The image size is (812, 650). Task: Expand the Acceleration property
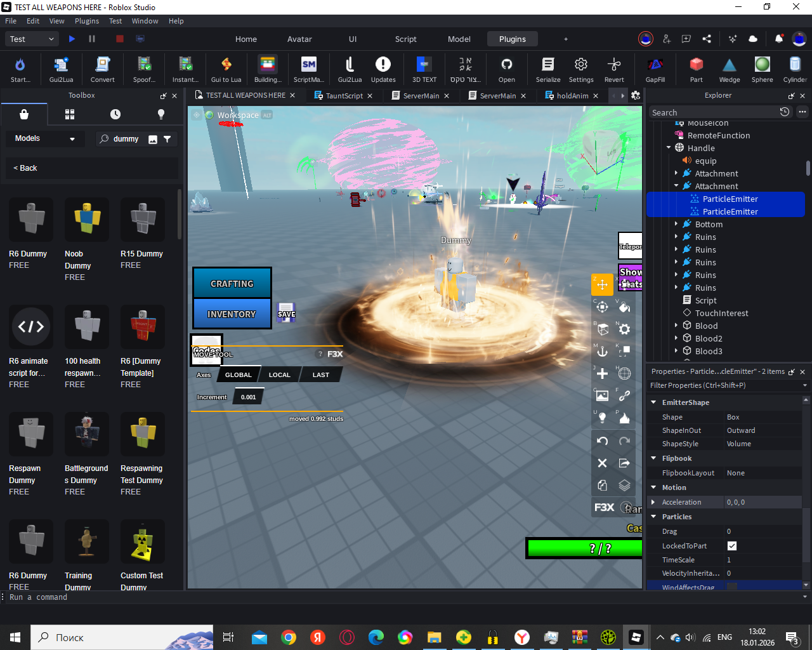653,502
